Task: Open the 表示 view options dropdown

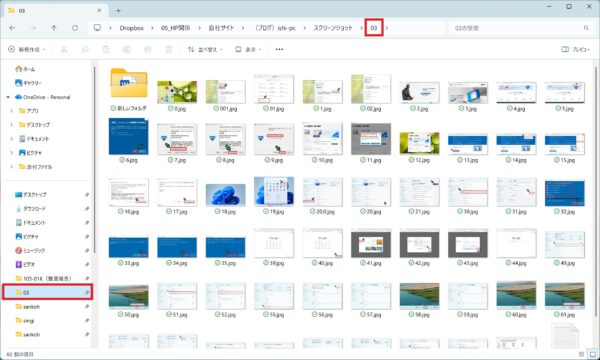Action: (x=248, y=49)
